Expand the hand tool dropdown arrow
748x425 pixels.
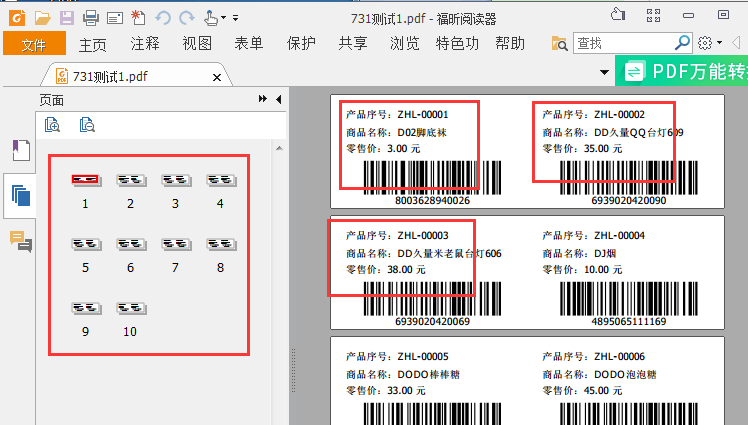click(223, 17)
